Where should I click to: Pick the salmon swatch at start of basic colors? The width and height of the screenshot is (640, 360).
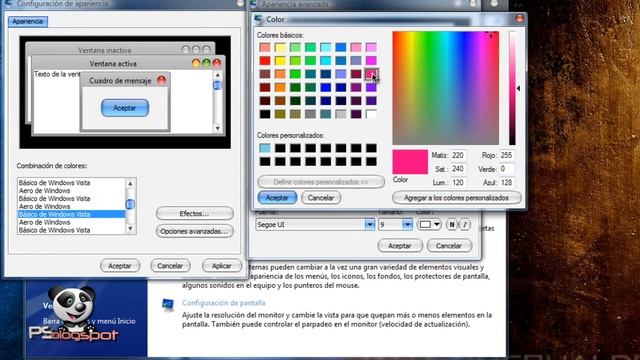[265, 47]
